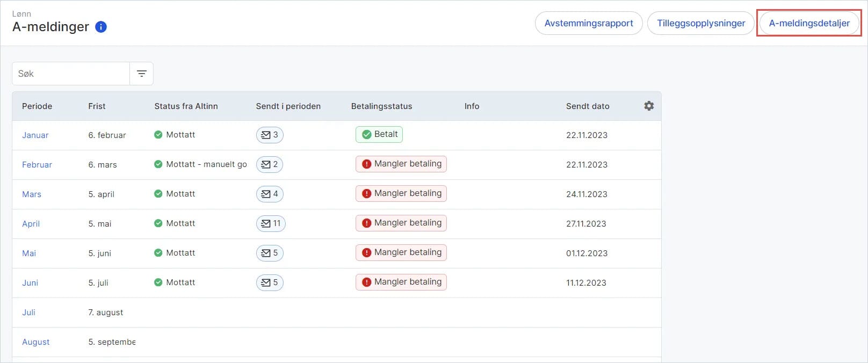Click the 7. august deadline cell
Viewport: 868px width, 363px height.
(x=106, y=313)
